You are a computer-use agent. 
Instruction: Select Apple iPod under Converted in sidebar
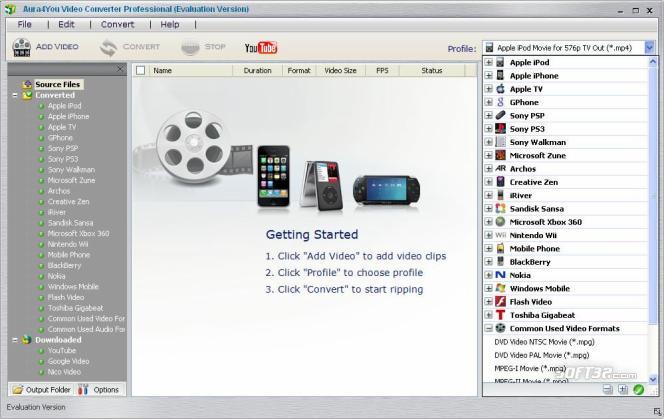64,105
